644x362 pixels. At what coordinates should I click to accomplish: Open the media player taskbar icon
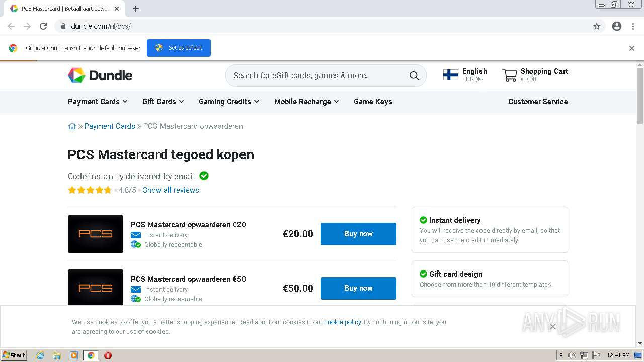pyautogui.click(x=74, y=355)
